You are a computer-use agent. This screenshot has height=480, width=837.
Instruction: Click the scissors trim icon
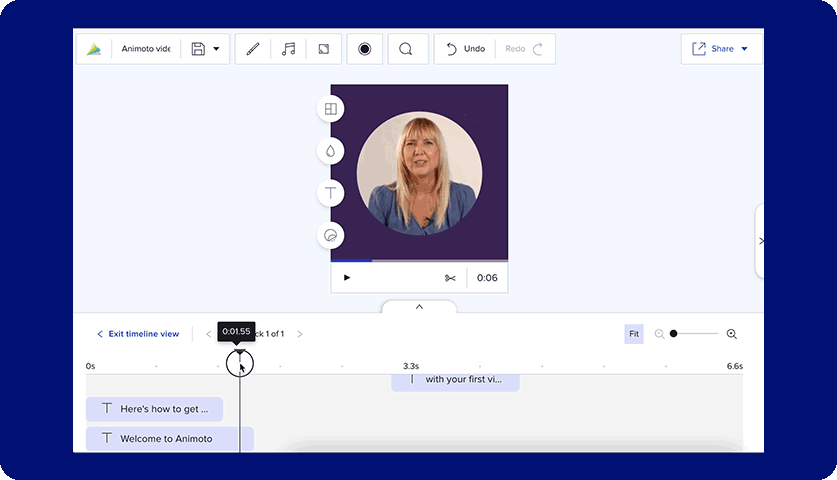point(450,278)
